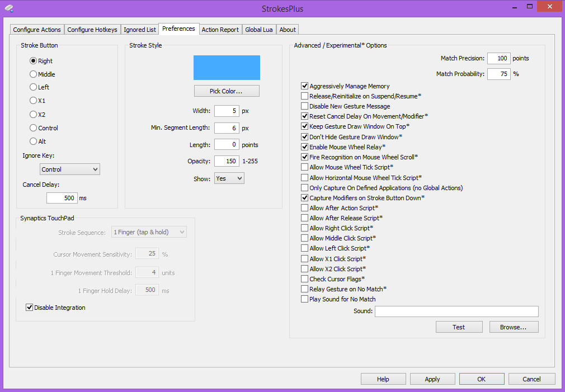Enable Allow Mouse Wheel Tick Script

(x=304, y=167)
